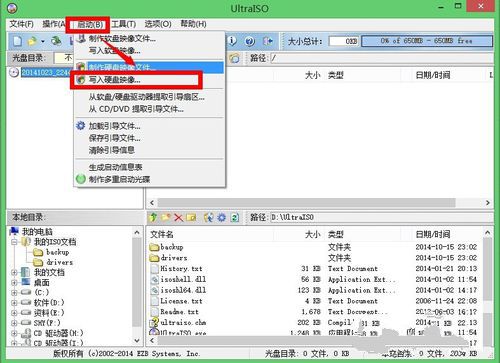500x363 pixels.
Task: Click the New file toolbar icon
Action: coord(17,41)
